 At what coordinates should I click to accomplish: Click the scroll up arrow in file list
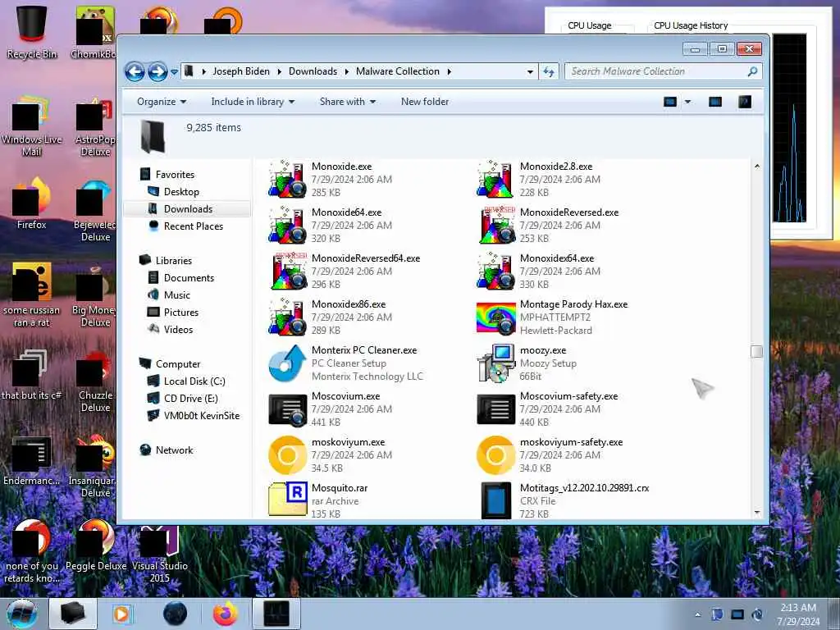tap(756, 167)
